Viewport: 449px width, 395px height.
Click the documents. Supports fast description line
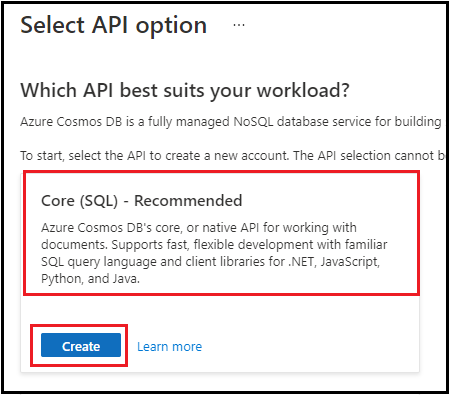tap(214, 245)
